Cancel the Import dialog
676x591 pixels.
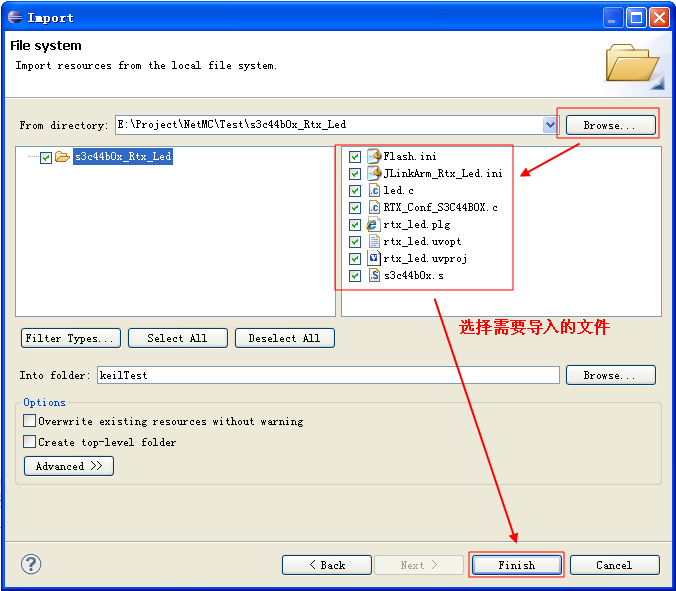point(615,565)
